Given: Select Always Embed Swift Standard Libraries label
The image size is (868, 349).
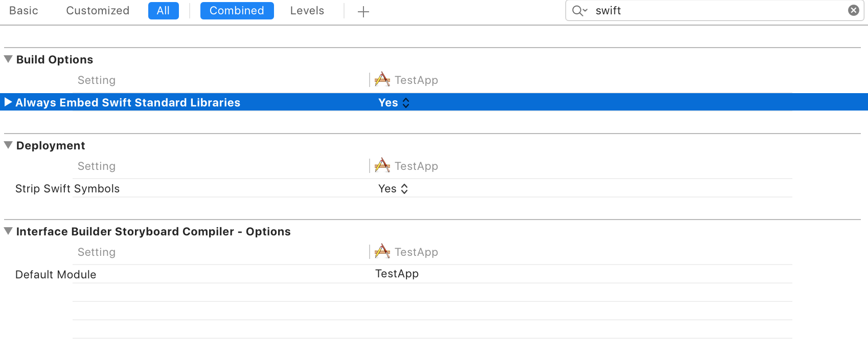Looking at the screenshot, I should (x=128, y=103).
